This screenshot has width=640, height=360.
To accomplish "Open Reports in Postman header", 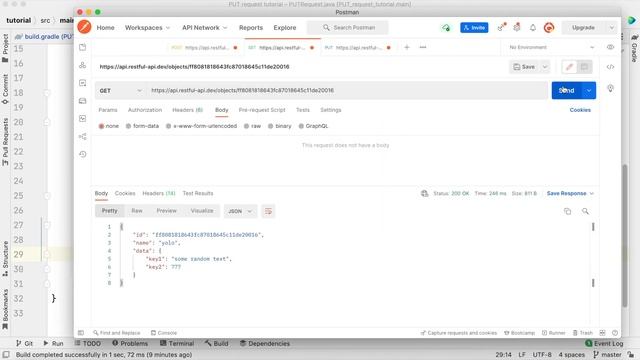I will coord(251,28).
